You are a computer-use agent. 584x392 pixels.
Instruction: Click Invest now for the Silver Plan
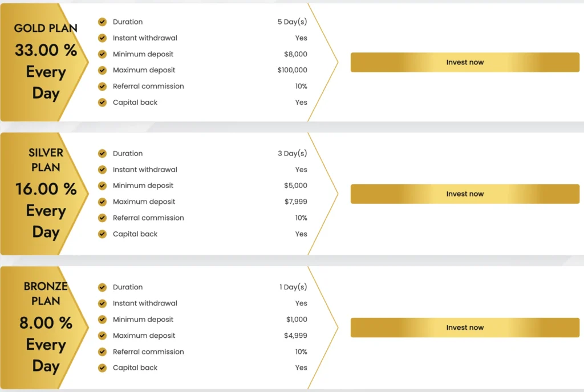465,194
